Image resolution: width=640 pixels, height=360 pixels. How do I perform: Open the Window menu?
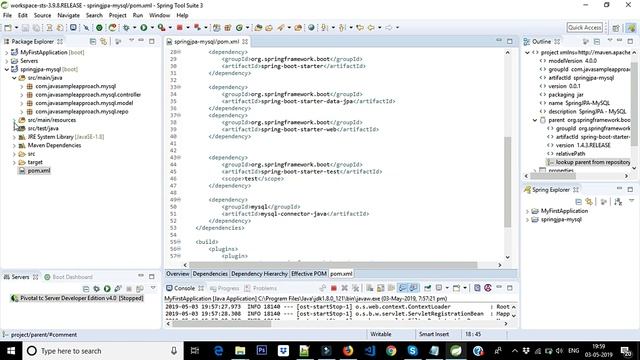pyautogui.click(x=159, y=15)
